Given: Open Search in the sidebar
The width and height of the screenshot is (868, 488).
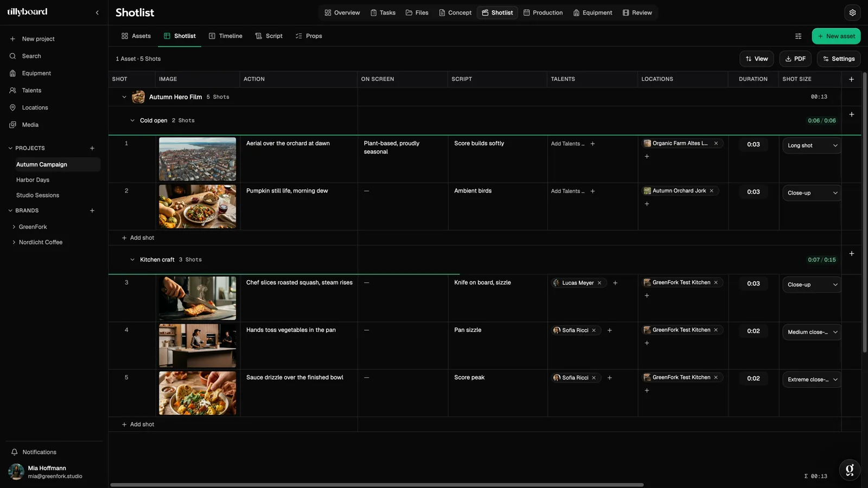Looking at the screenshot, I should (25, 56).
